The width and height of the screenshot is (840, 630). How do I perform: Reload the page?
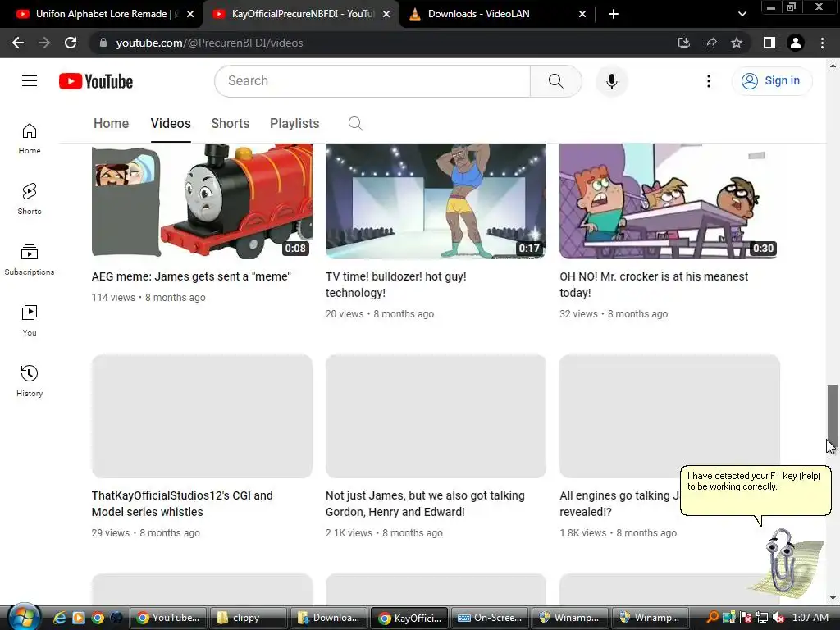coord(71,43)
